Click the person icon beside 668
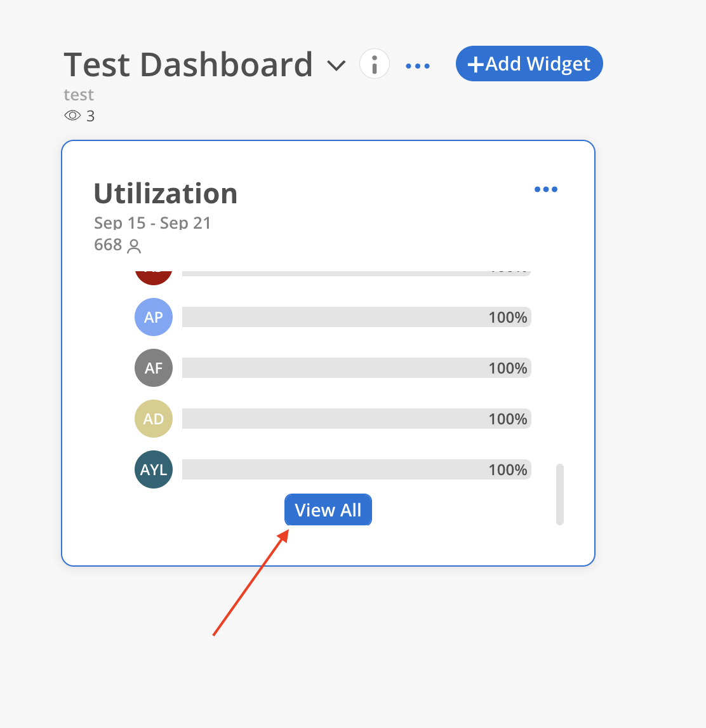Screen dimensions: 706x728 click(x=134, y=246)
